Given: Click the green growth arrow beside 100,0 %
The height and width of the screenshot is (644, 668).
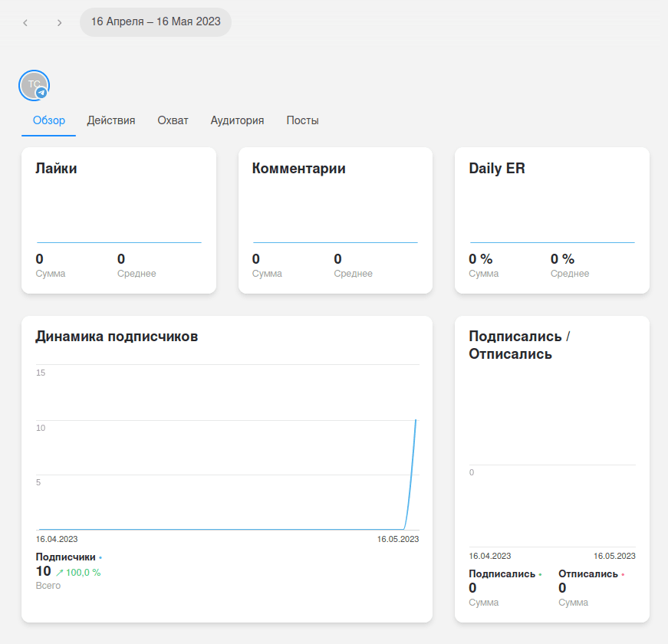Looking at the screenshot, I should coord(60,573).
